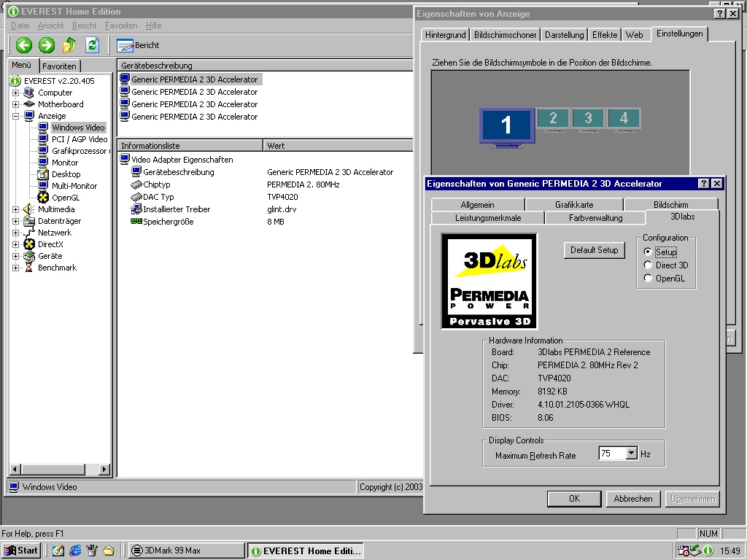The width and height of the screenshot is (747, 560).
Task: Open the Maximum Refresh Rate dropdown
Action: (x=631, y=454)
